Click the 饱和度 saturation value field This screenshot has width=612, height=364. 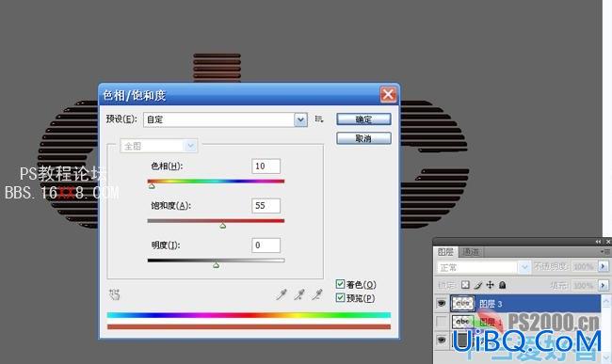[x=266, y=206]
